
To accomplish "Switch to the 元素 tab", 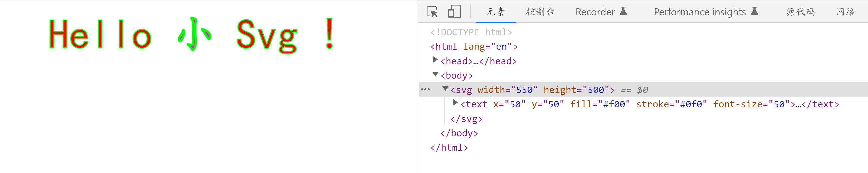I will coord(495,12).
